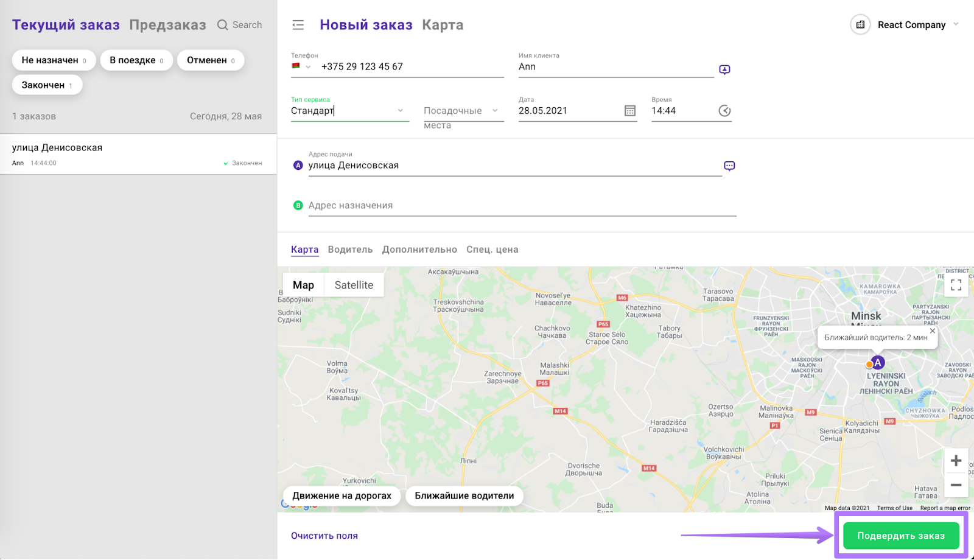This screenshot has width=974, height=560.
Task: Select the Map view type
Action: point(303,285)
